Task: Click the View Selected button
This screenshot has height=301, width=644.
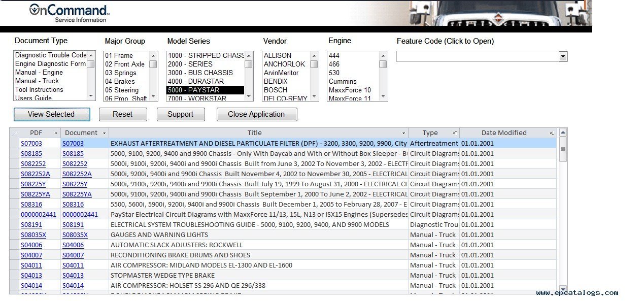Action: (52, 114)
